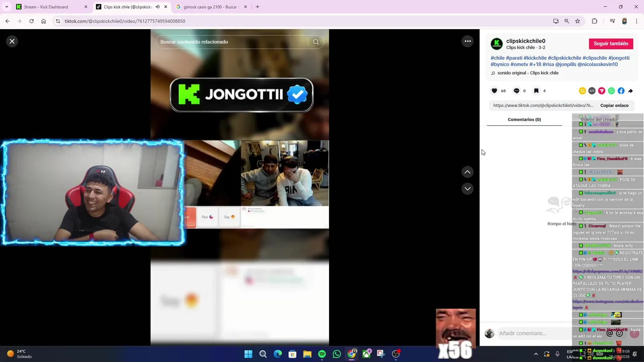Viewport: 644px width, 362px height.
Task: Open Windows Start menu
Action: pyautogui.click(x=248, y=354)
